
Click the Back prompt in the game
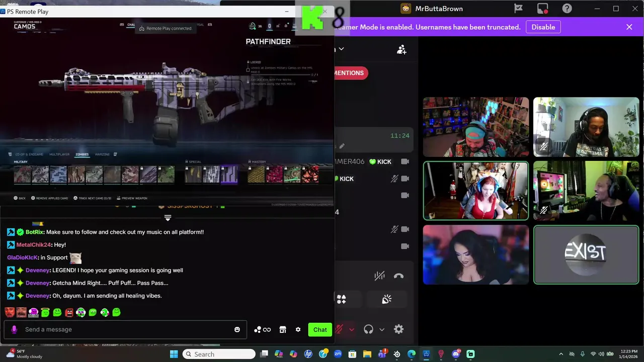click(x=20, y=198)
